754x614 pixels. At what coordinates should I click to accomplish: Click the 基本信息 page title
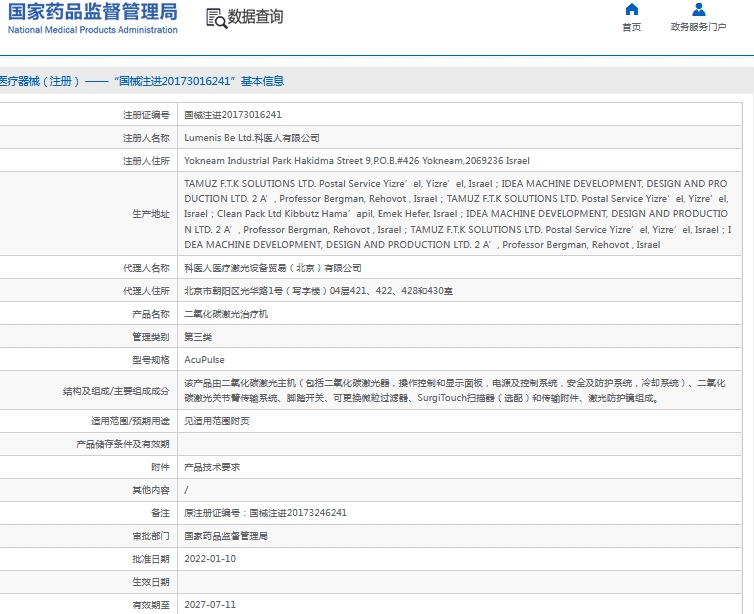coord(262,81)
